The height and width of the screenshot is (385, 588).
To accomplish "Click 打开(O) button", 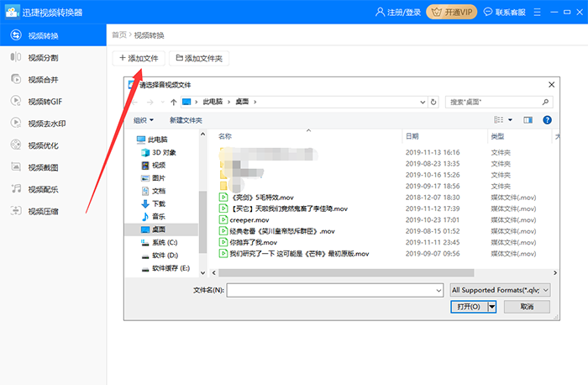I will click(469, 307).
